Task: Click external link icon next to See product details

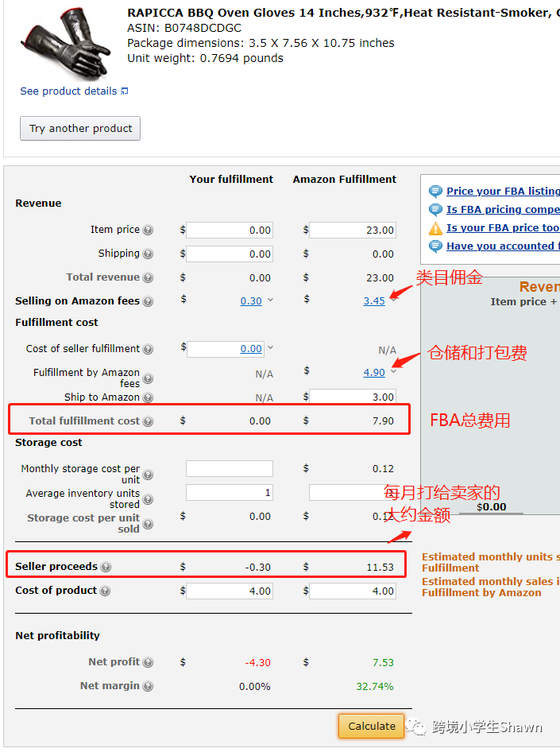Action: (x=125, y=91)
